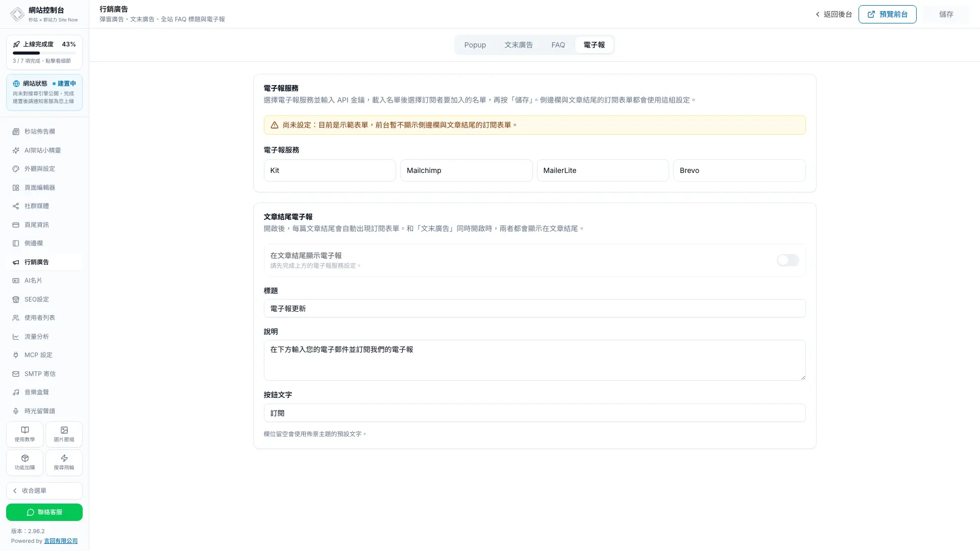980x551 pixels.
Task: Open 外觀與設定 palette icon
Action: [x=16, y=169]
